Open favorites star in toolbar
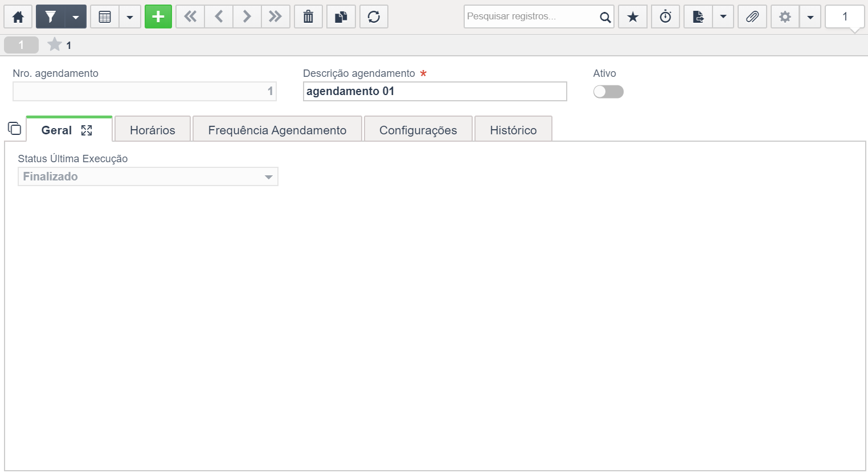868x473 pixels. click(x=633, y=17)
